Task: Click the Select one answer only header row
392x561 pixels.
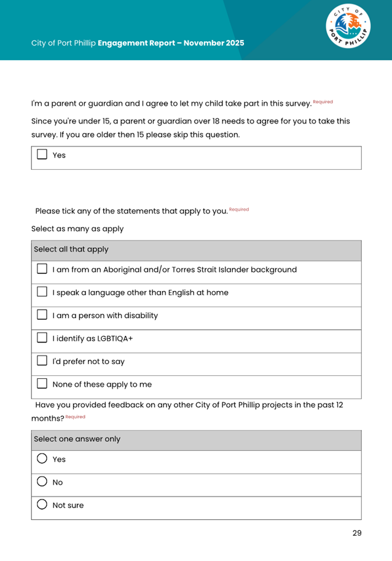Action: point(196,439)
